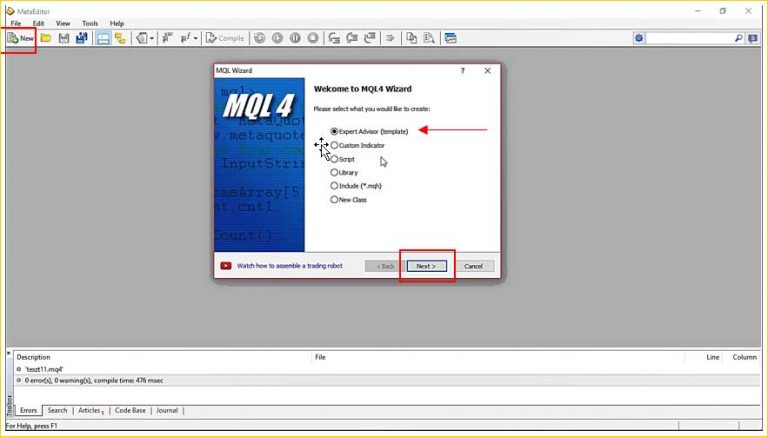
Task: Click the toolbar icon just right of first dropdown
Action: coord(167,38)
